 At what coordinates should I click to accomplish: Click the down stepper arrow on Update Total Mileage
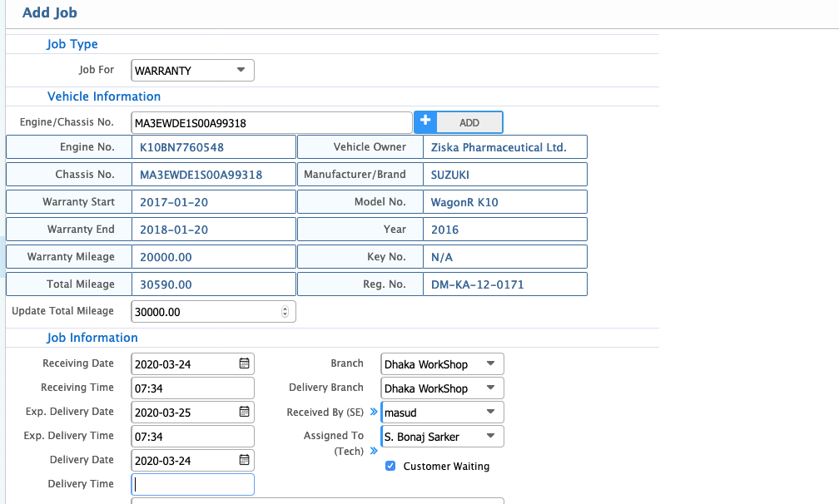pyautogui.click(x=285, y=314)
